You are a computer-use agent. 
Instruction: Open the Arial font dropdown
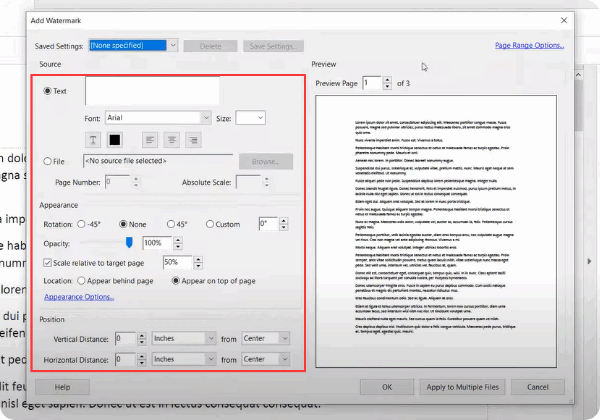[x=206, y=118]
